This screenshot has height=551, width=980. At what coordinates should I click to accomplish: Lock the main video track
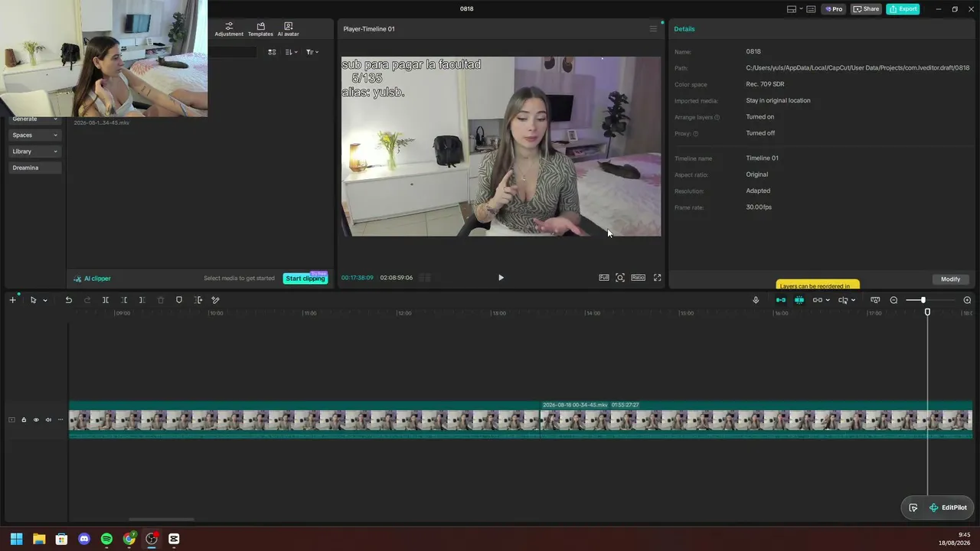coord(24,419)
